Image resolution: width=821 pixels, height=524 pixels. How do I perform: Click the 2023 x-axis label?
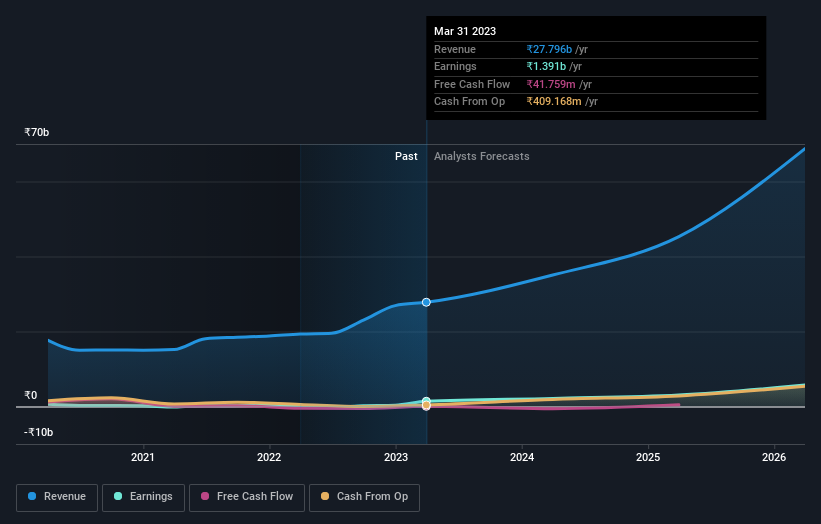(396, 457)
